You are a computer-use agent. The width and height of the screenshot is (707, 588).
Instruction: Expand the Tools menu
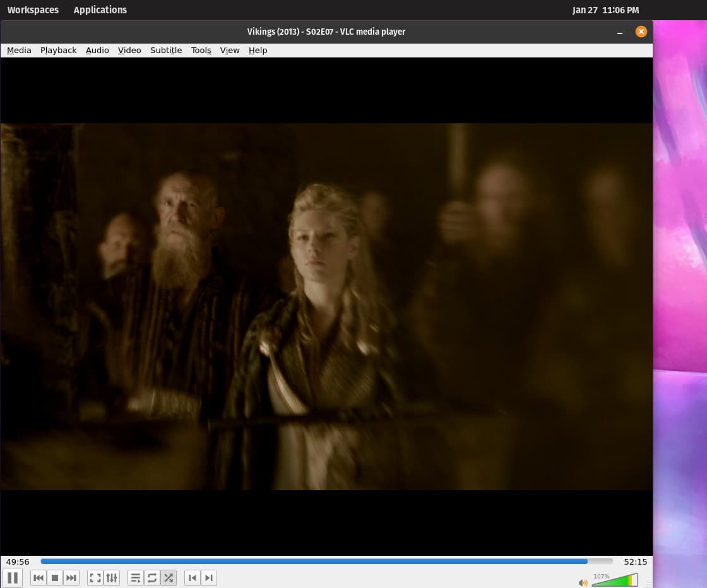(x=201, y=51)
